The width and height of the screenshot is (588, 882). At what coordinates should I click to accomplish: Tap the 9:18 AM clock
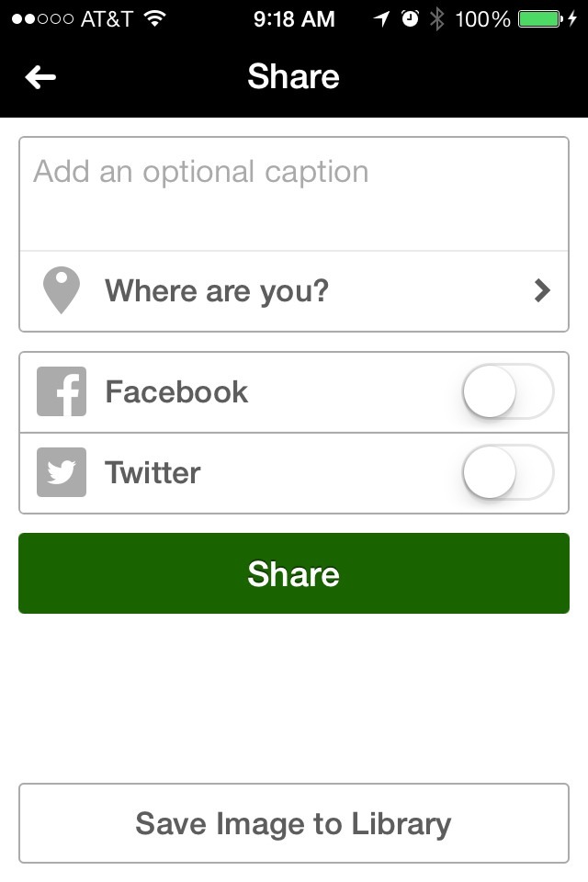pos(294,18)
